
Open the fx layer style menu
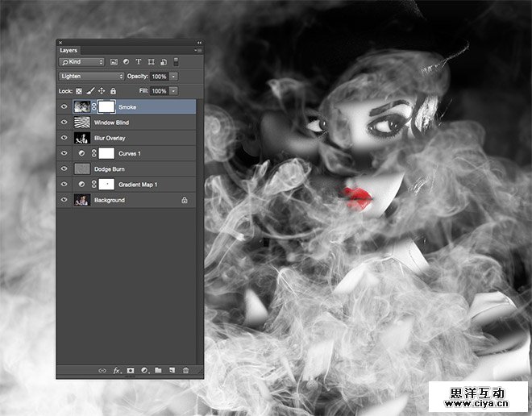(x=116, y=370)
